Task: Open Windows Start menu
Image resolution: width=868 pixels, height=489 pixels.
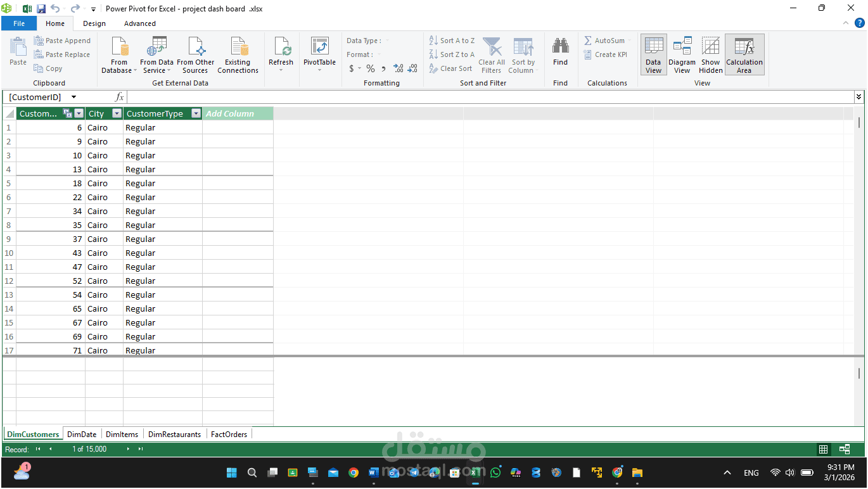Action: pyautogui.click(x=231, y=473)
